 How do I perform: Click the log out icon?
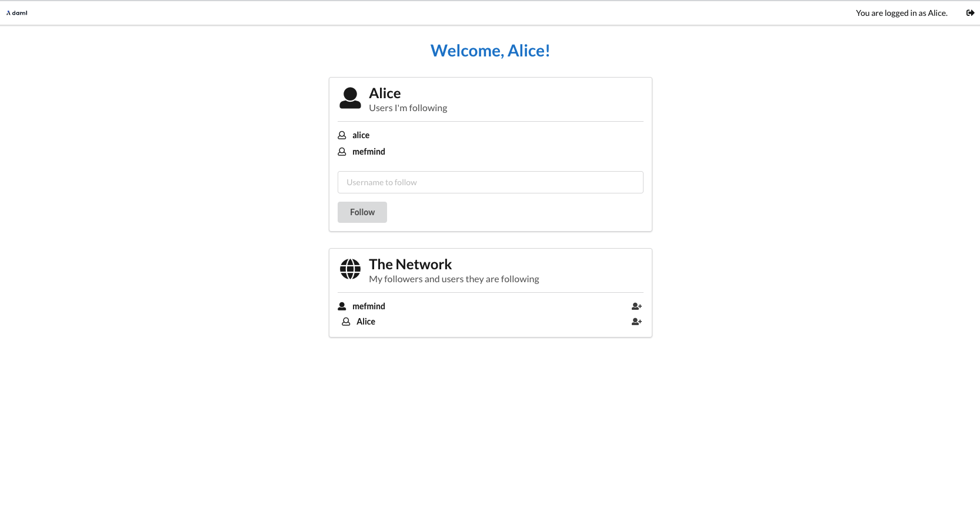(x=970, y=13)
